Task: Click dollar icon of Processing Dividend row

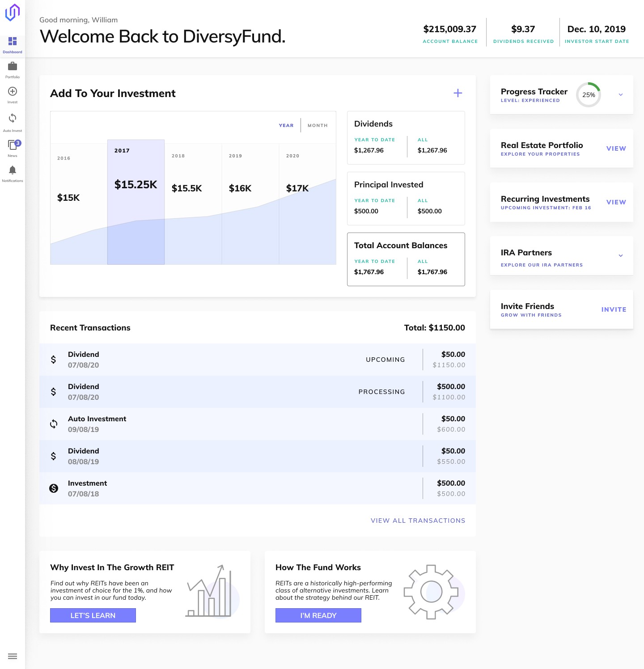Action: point(54,392)
